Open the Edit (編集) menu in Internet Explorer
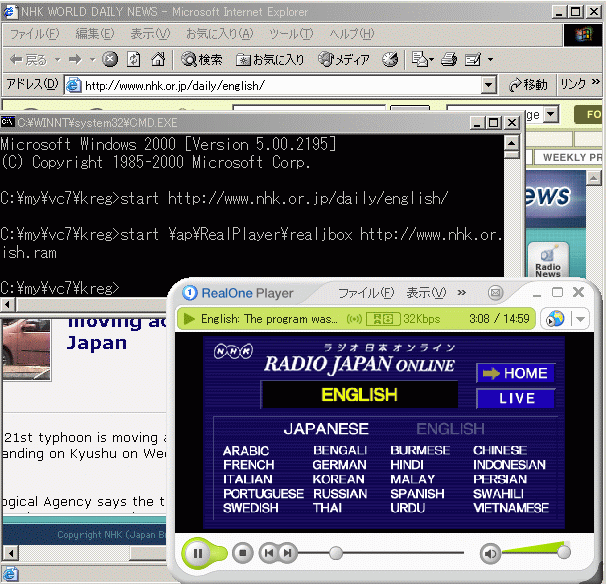This screenshot has height=584, width=606. point(95,34)
